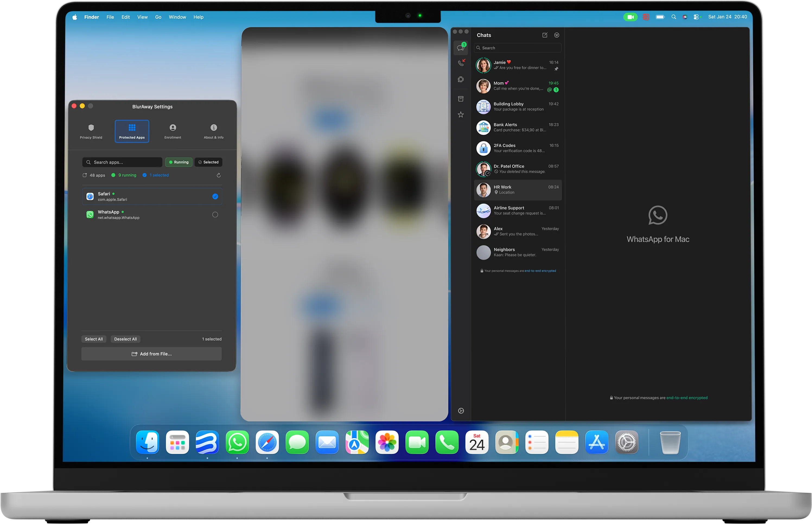Uncheck the Safari protected app checkbox
The width and height of the screenshot is (812, 524).
[215, 196]
